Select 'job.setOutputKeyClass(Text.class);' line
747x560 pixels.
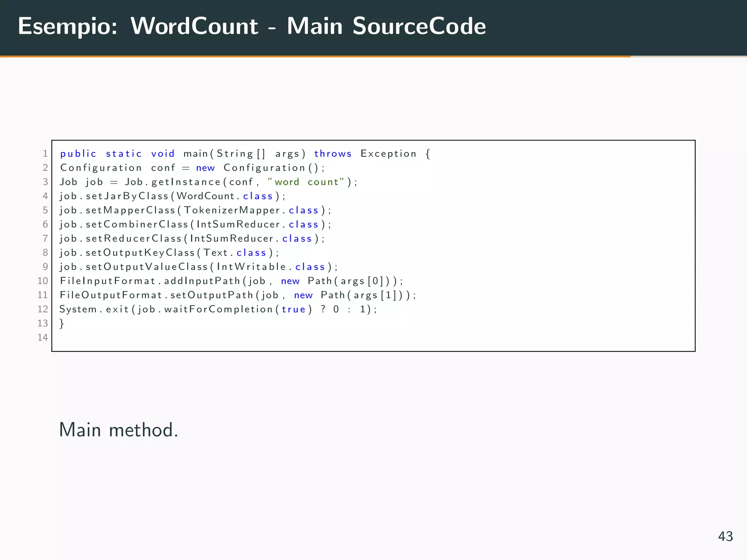pyautogui.click(x=169, y=253)
